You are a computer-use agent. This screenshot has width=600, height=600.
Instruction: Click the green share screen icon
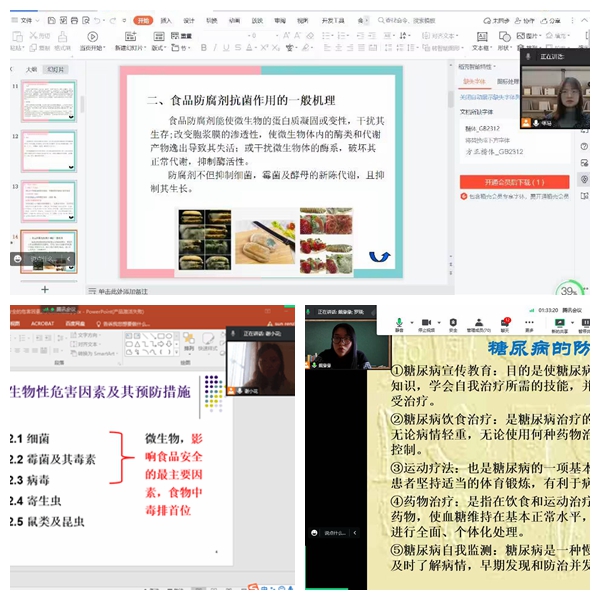point(557,322)
